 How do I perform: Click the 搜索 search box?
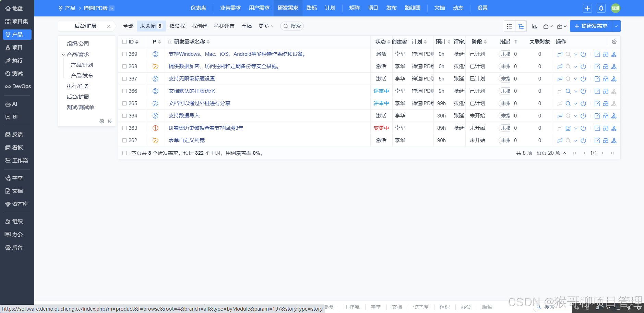pos(292,26)
